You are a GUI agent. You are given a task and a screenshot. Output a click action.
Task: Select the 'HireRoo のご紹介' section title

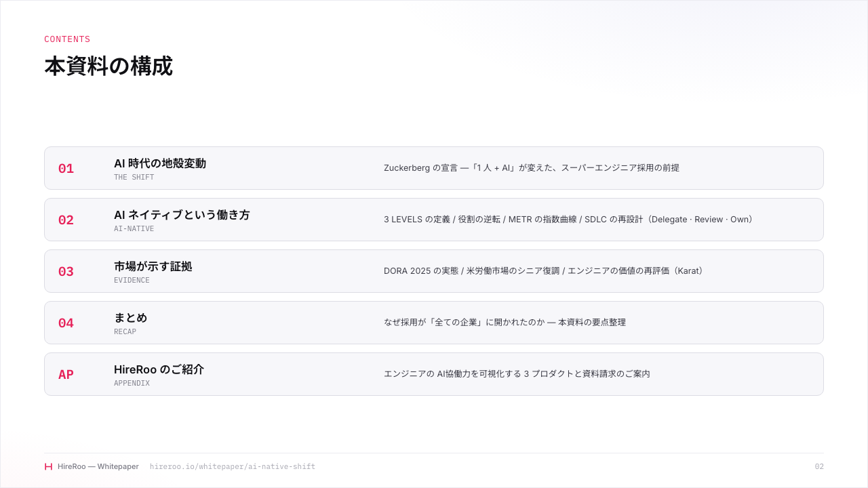(159, 369)
